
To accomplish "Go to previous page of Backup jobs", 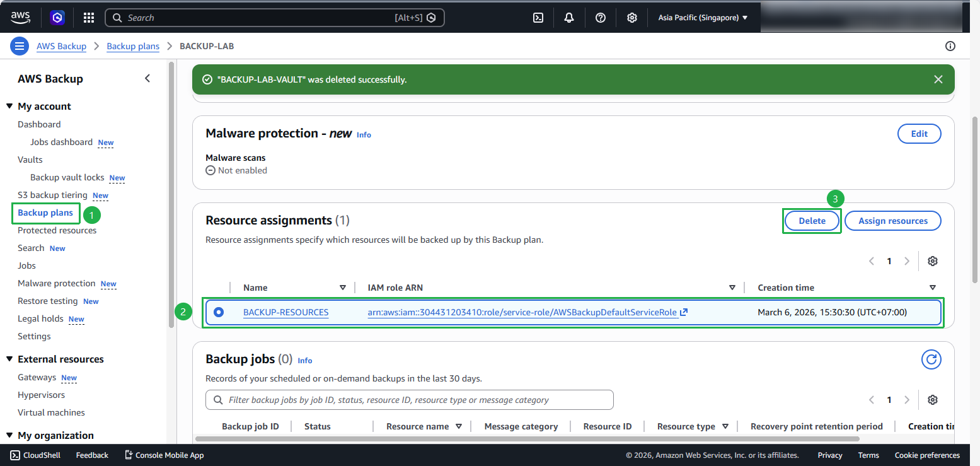I will click(x=872, y=400).
